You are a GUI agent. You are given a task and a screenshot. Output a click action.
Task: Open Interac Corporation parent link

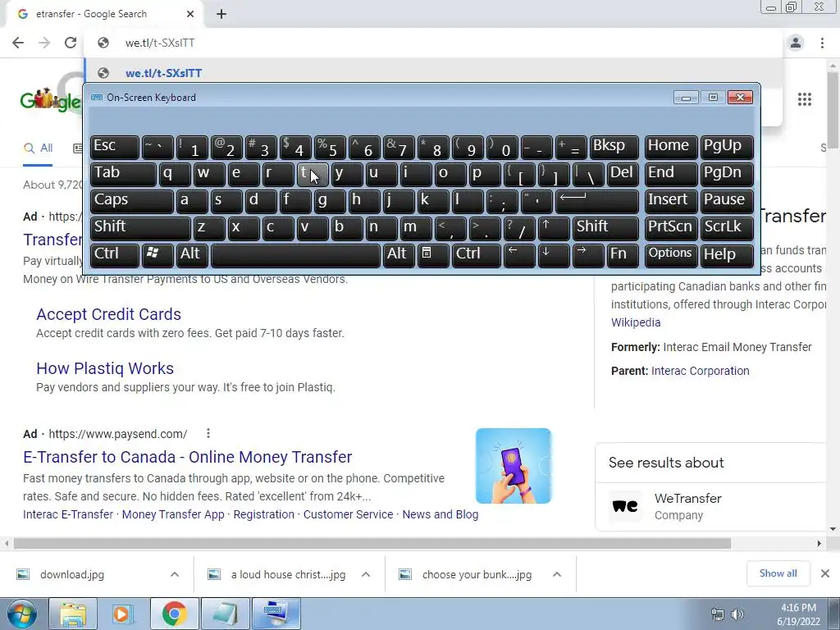[701, 371]
